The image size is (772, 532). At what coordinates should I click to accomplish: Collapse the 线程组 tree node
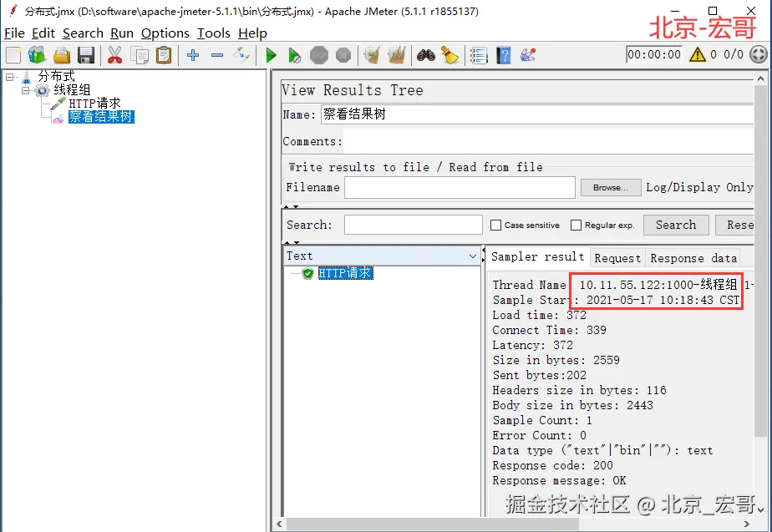click(25, 90)
